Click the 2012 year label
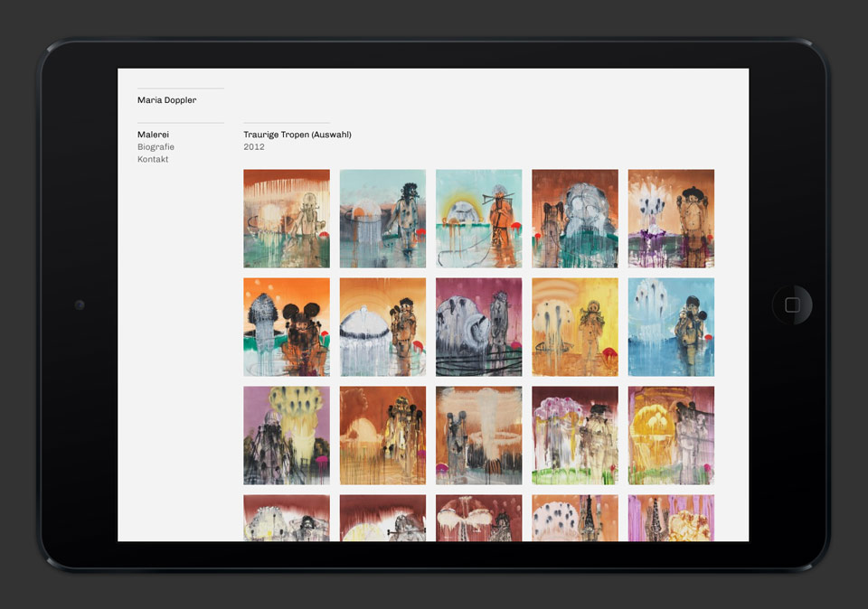The width and height of the screenshot is (868, 609). tap(254, 146)
